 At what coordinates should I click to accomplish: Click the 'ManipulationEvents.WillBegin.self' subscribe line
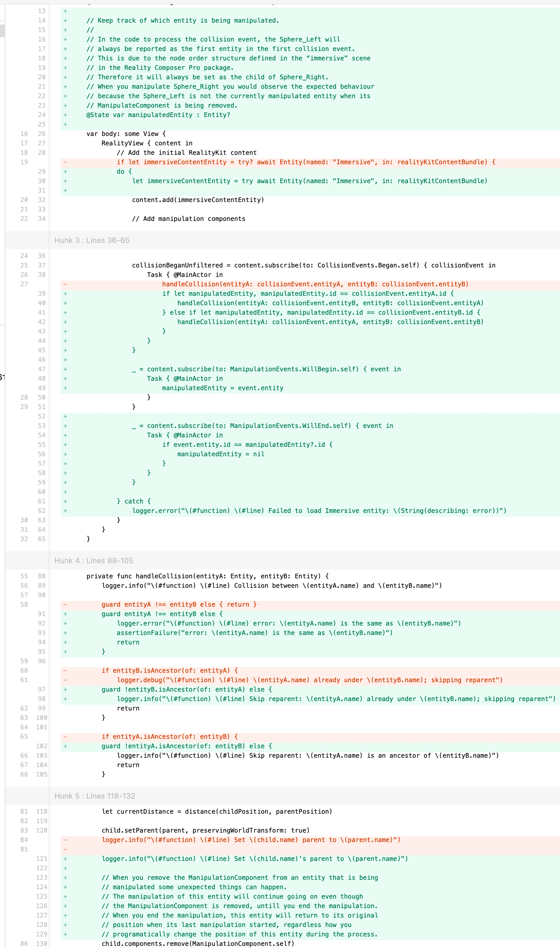click(x=266, y=369)
